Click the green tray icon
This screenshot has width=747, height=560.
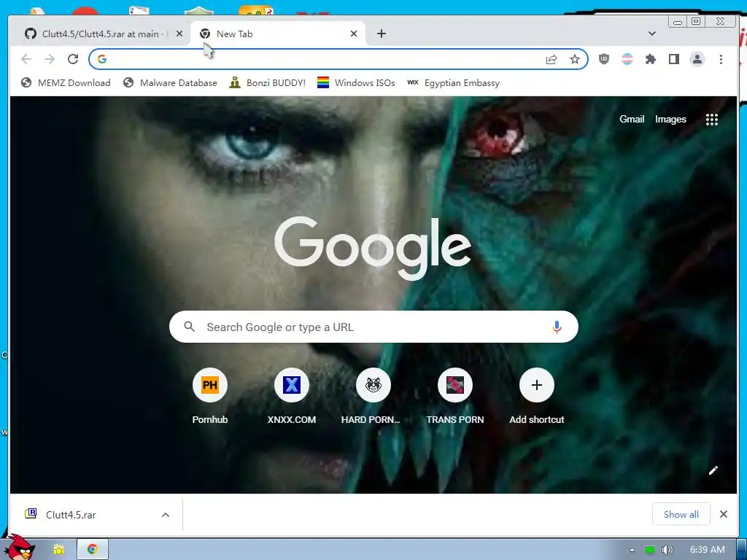coord(649,550)
